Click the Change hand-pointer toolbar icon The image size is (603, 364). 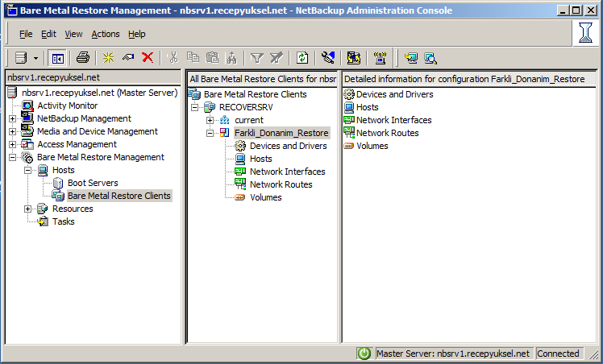(128, 58)
